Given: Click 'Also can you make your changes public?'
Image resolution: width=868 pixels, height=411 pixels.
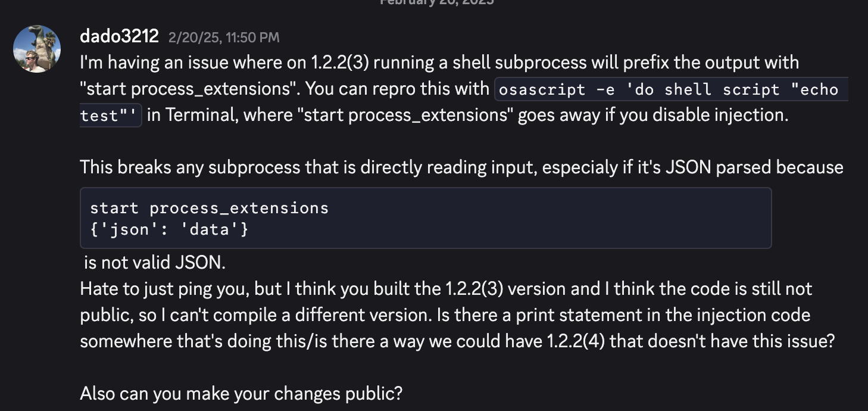Looking at the screenshot, I should [x=241, y=394].
